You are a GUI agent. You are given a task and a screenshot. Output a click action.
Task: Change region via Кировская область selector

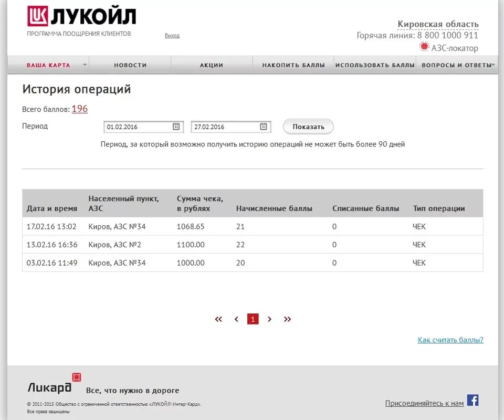[x=438, y=24]
